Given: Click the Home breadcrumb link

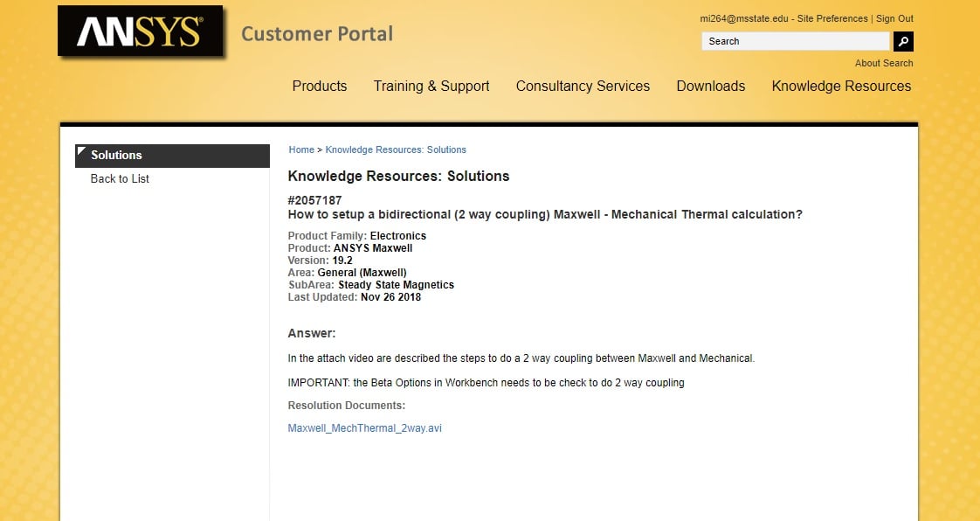Looking at the screenshot, I should pos(301,150).
